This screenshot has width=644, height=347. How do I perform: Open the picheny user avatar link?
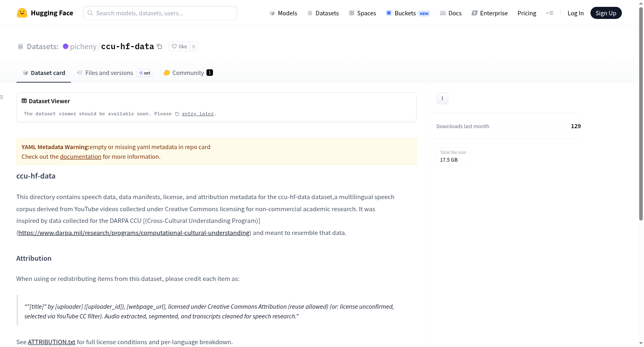click(66, 46)
